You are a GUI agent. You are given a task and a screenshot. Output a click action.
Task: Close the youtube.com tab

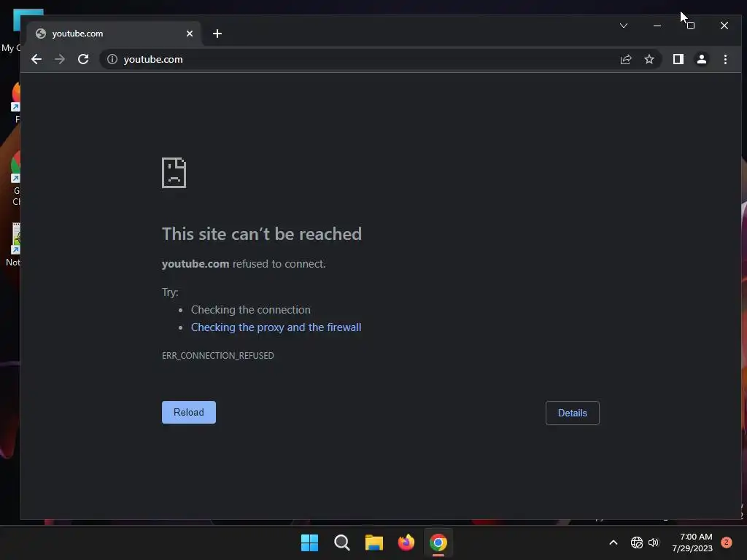(x=190, y=34)
